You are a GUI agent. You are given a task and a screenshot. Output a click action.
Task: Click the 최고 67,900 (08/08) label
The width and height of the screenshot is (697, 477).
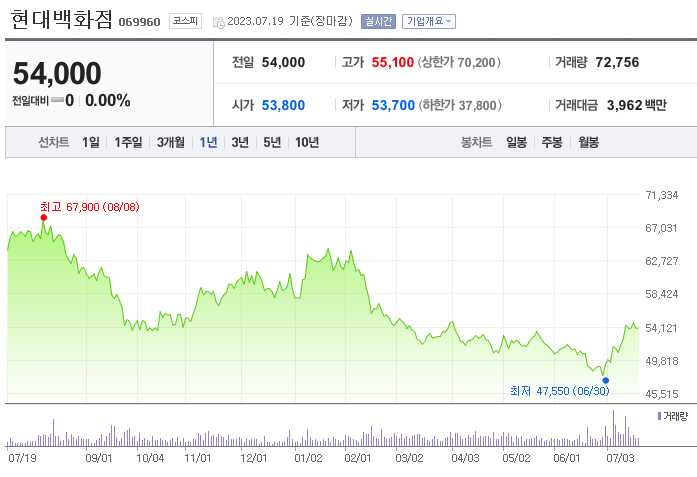90,207
